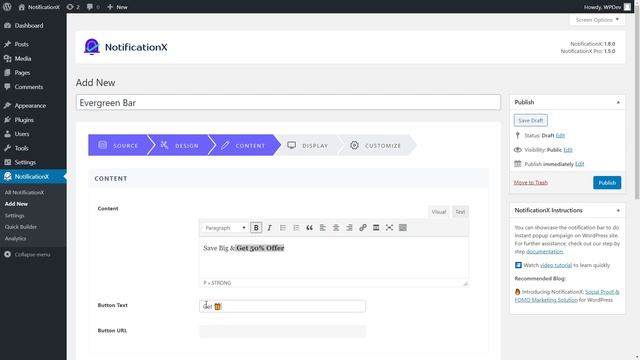Insert or edit link icon
Image resolution: width=640 pixels, height=360 pixels.
[x=363, y=228]
